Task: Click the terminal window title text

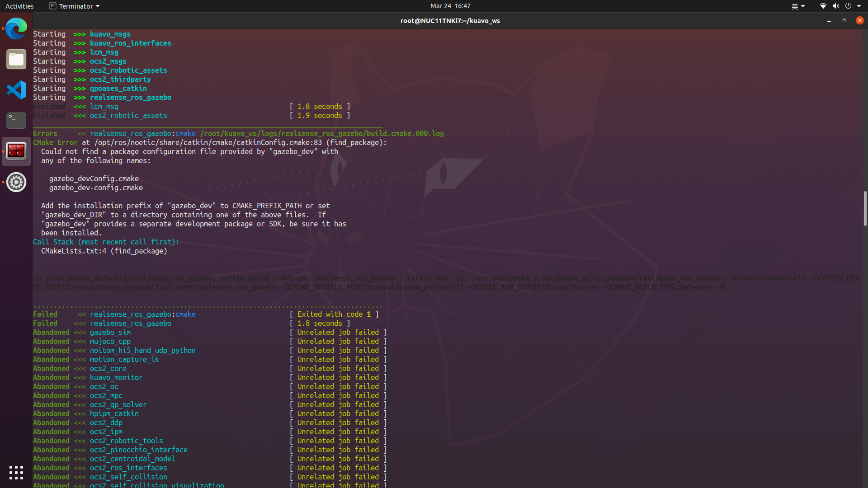Action: pyautogui.click(x=450, y=21)
